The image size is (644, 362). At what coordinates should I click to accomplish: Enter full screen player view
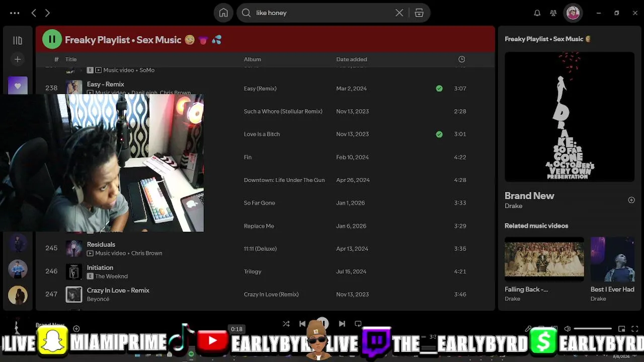point(635,329)
